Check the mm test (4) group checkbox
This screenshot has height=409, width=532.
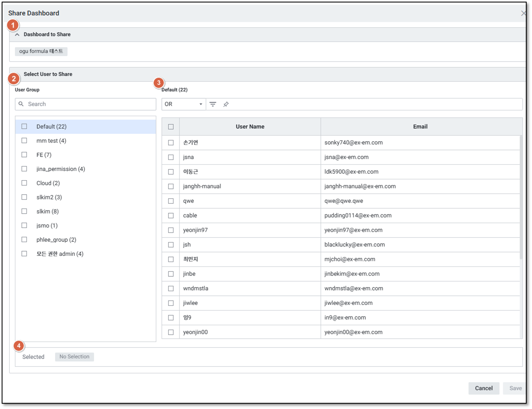coord(24,140)
